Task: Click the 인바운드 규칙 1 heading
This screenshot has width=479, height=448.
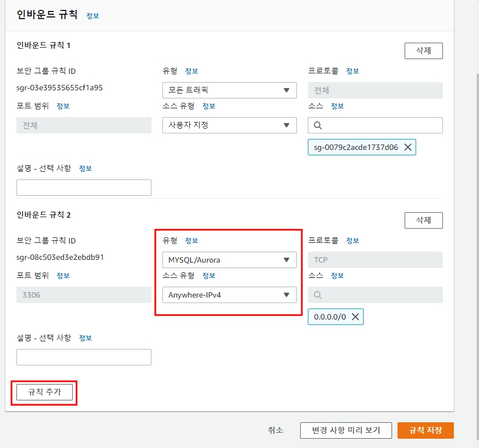Action: pyautogui.click(x=43, y=45)
